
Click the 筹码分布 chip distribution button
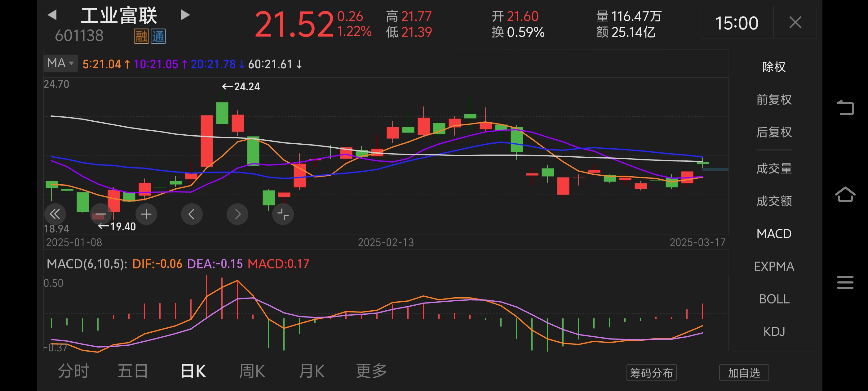(x=651, y=372)
